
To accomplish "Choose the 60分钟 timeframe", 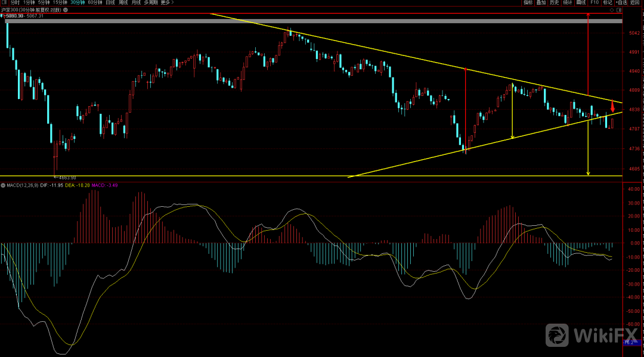I will pyautogui.click(x=95, y=3).
